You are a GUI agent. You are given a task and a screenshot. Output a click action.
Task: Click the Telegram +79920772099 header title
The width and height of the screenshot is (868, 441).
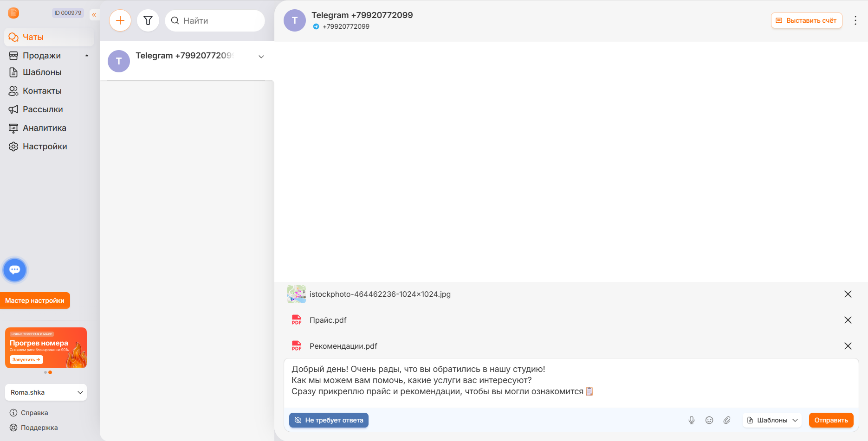pyautogui.click(x=362, y=15)
